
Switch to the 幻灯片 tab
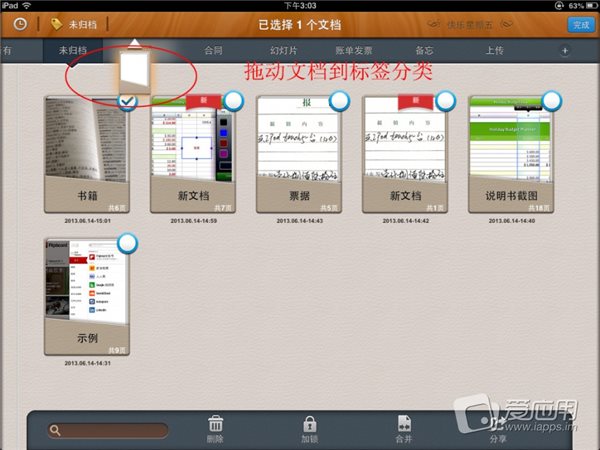(x=283, y=50)
